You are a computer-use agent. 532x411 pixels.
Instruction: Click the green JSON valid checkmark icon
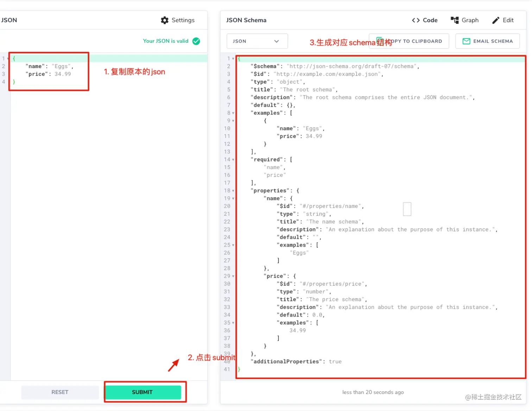click(196, 41)
